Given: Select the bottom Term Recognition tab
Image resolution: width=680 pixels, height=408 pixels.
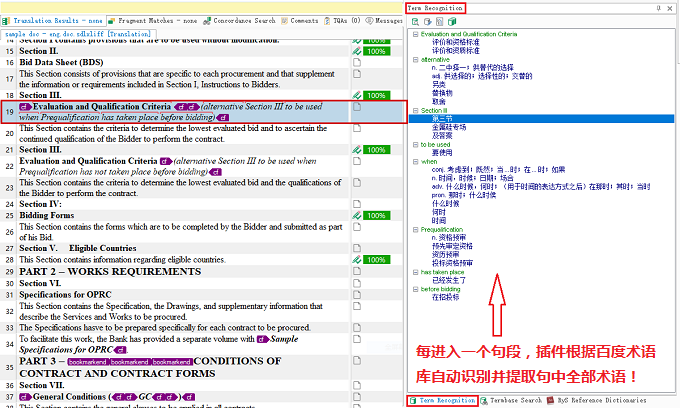Looking at the screenshot, I should pyautogui.click(x=442, y=400).
